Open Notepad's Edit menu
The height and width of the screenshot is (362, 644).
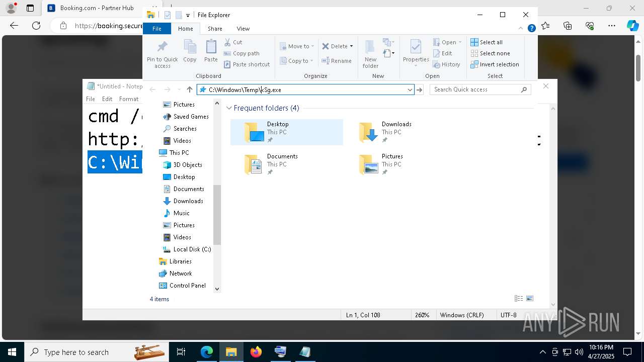coord(107,99)
